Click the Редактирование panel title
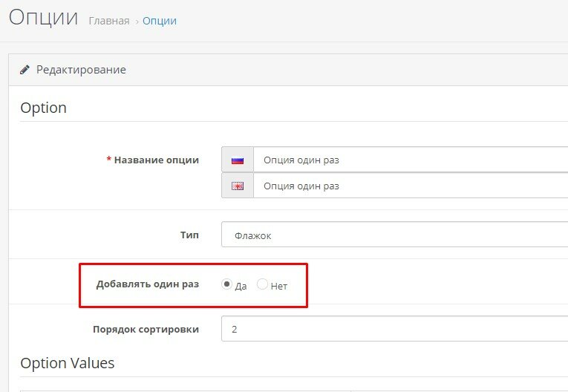Image resolution: width=568 pixels, height=392 pixels. click(81, 70)
